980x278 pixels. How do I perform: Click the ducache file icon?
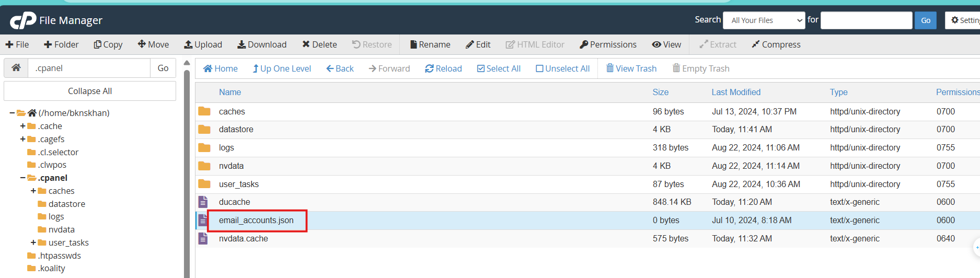pyautogui.click(x=203, y=202)
